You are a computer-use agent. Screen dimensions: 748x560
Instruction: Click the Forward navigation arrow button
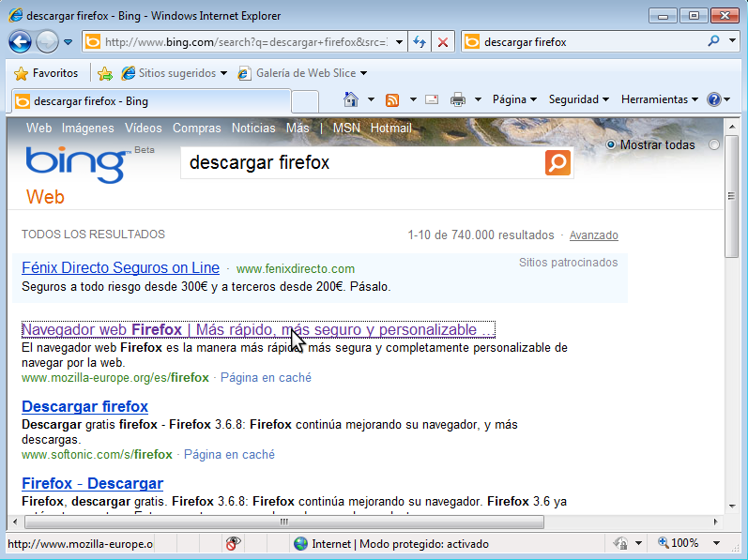[x=47, y=42]
